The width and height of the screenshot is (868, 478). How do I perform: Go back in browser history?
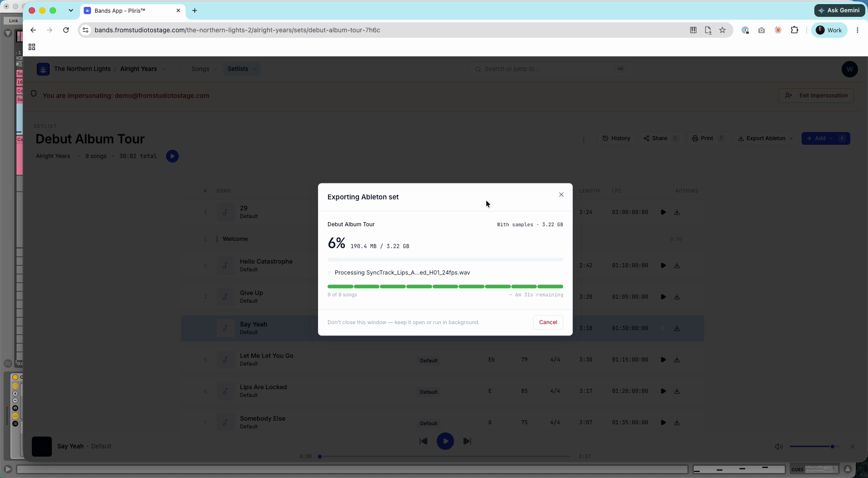33,30
